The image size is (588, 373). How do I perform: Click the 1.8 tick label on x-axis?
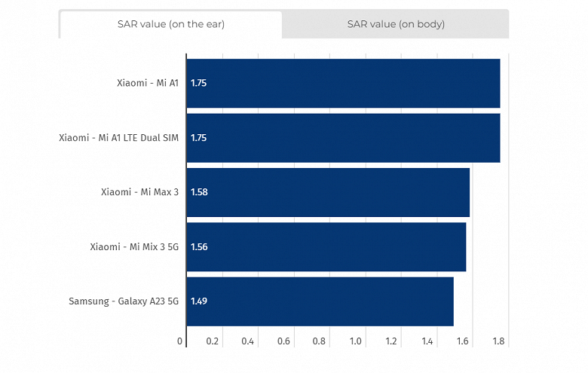pos(498,341)
